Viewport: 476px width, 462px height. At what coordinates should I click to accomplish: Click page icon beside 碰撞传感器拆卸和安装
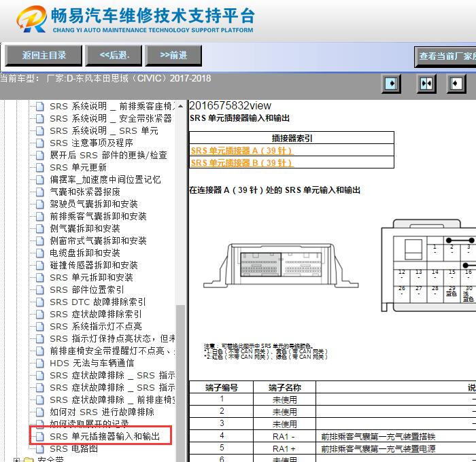click(39, 265)
